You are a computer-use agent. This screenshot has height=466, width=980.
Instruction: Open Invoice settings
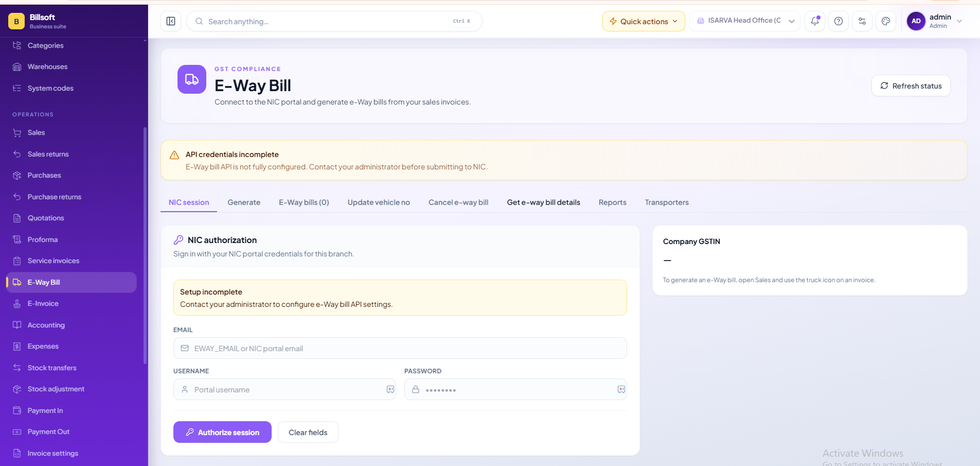click(x=71, y=453)
